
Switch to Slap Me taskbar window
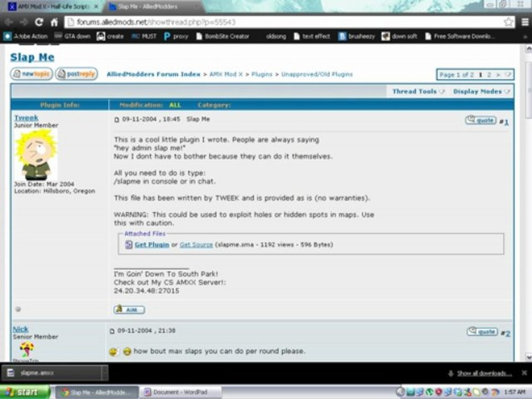[x=96, y=392]
